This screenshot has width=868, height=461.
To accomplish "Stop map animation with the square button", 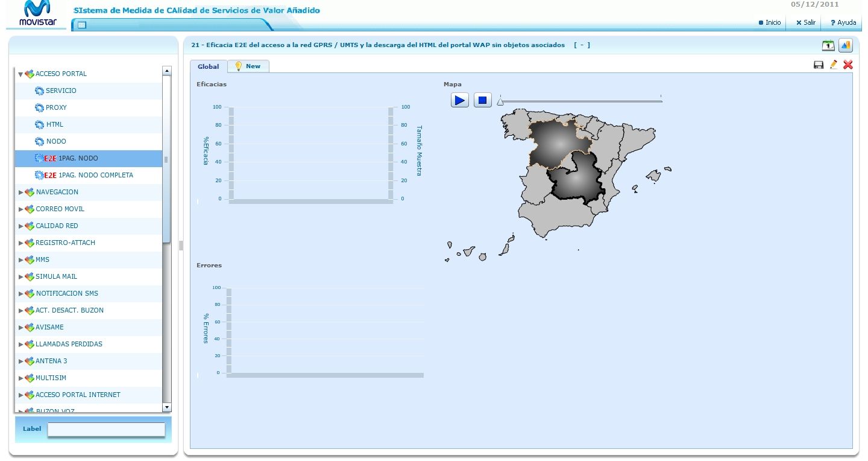I will pyautogui.click(x=483, y=100).
